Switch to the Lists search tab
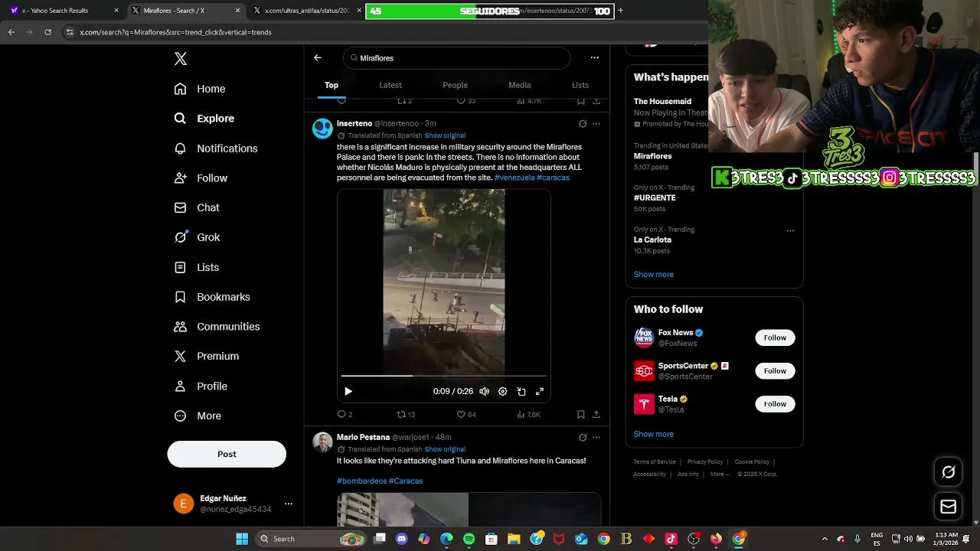 pos(580,85)
